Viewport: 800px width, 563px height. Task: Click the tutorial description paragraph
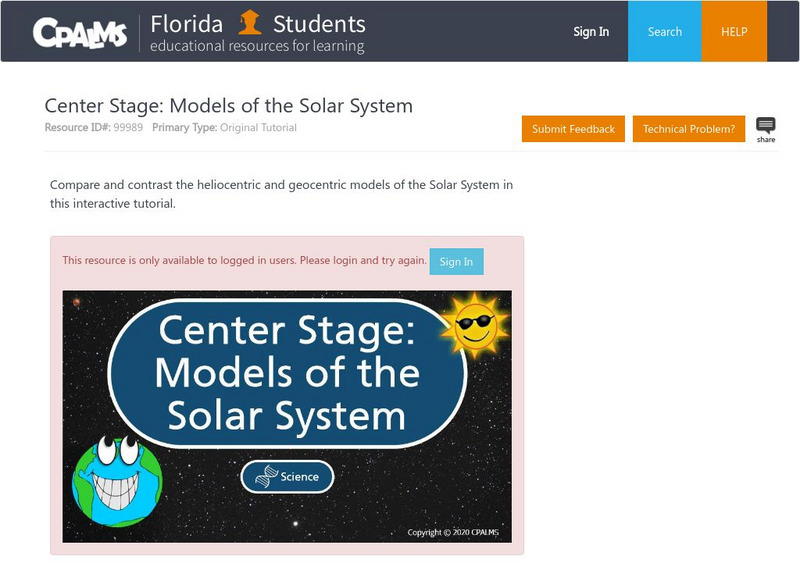[281, 194]
